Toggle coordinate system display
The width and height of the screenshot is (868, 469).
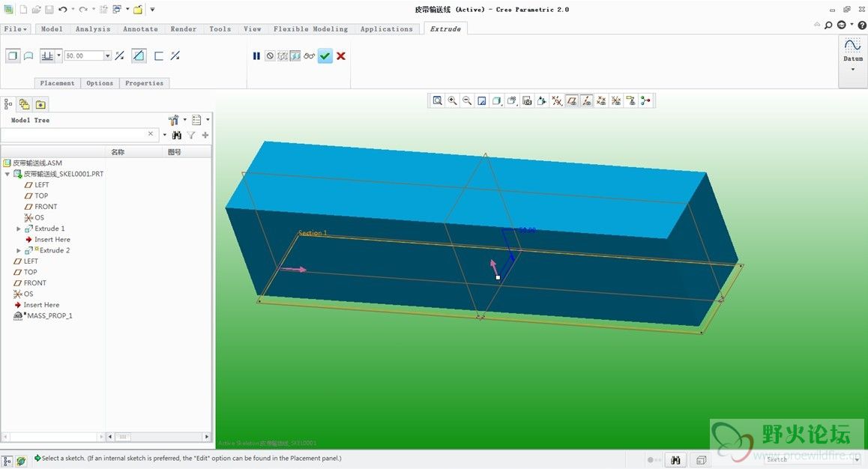coord(616,100)
